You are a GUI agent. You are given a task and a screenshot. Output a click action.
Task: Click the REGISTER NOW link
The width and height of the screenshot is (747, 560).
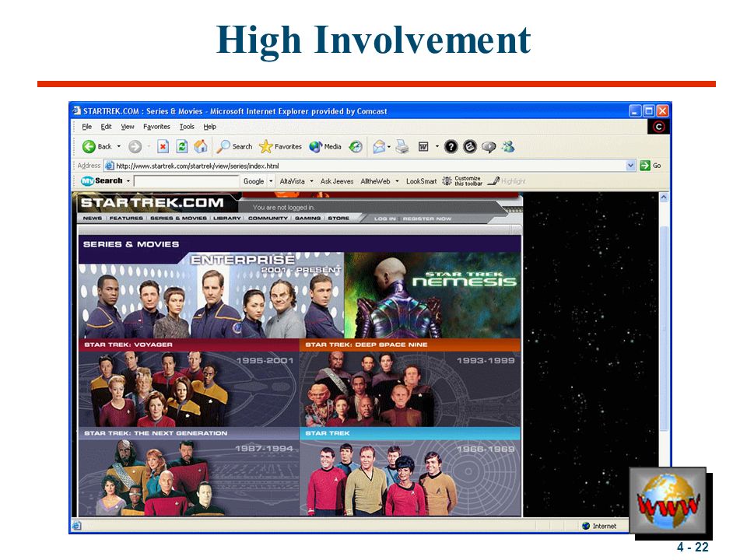(x=427, y=219)
